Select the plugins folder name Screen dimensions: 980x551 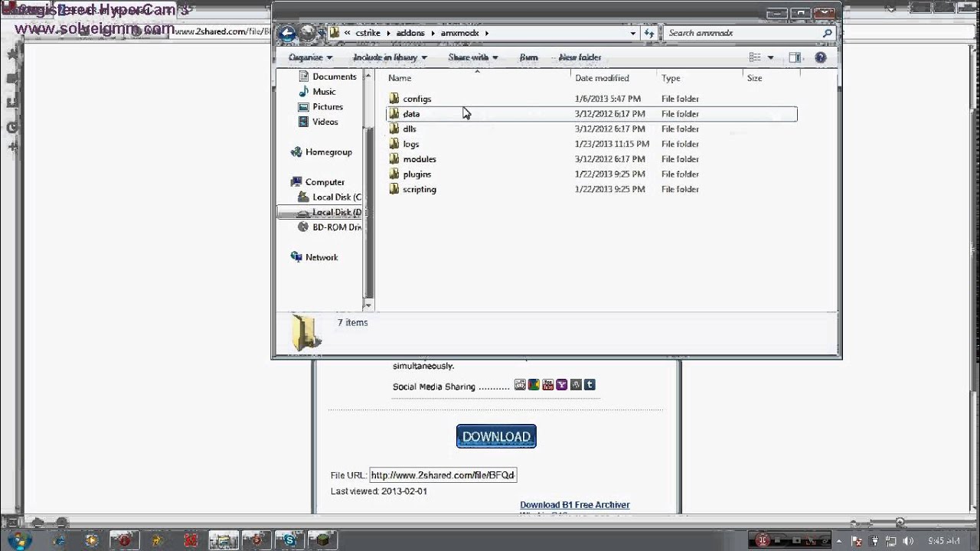point(417,174)
